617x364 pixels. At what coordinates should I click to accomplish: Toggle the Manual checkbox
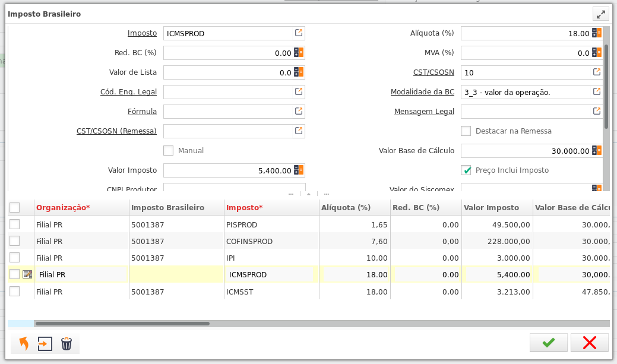coord(169,151)
